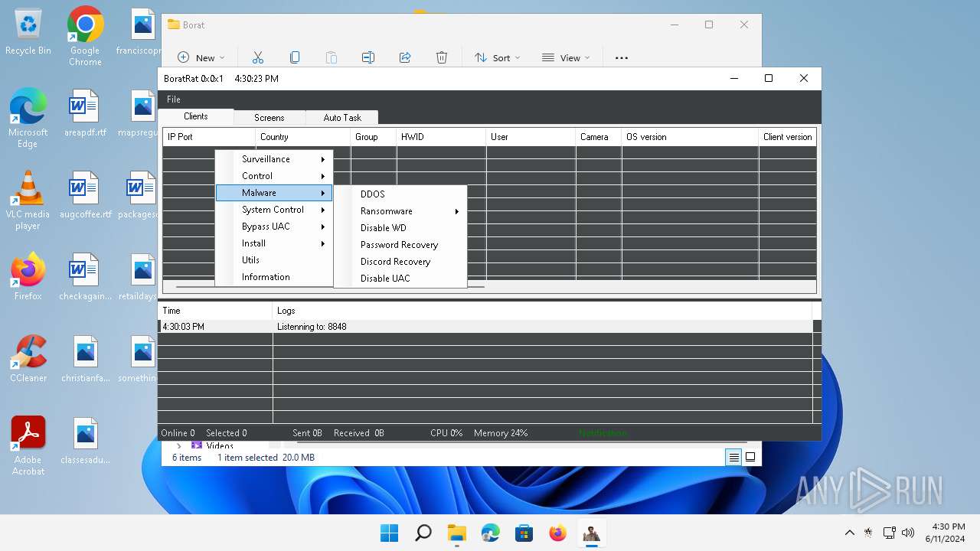Select the christianfa image file on the desktop
The width and height of the screenshot is (980, 551).
tap(85, 358)
